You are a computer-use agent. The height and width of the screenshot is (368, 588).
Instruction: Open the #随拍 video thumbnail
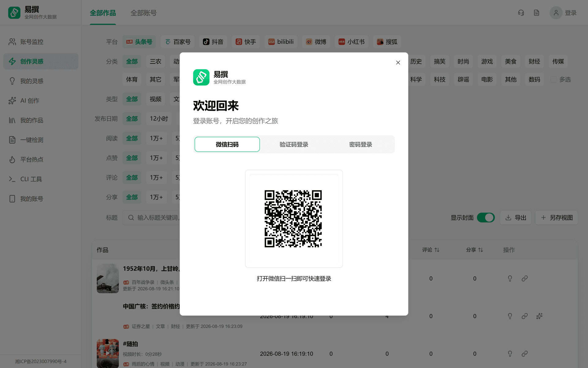pos(108,353)
